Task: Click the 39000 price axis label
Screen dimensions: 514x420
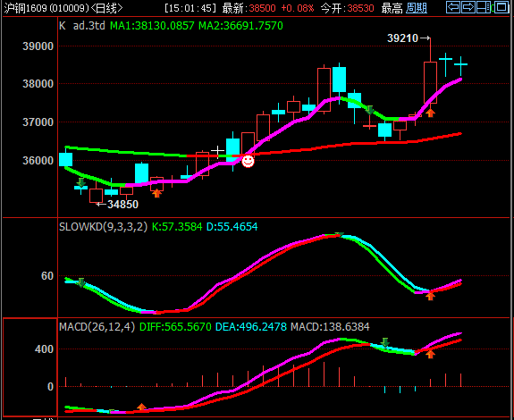Action: [x=38, y=46]
